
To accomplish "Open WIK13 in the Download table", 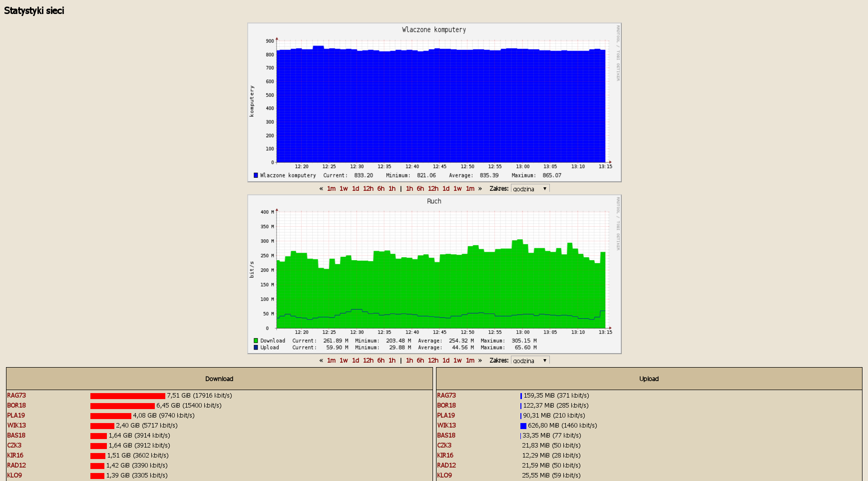I will [x=16, y=426].
